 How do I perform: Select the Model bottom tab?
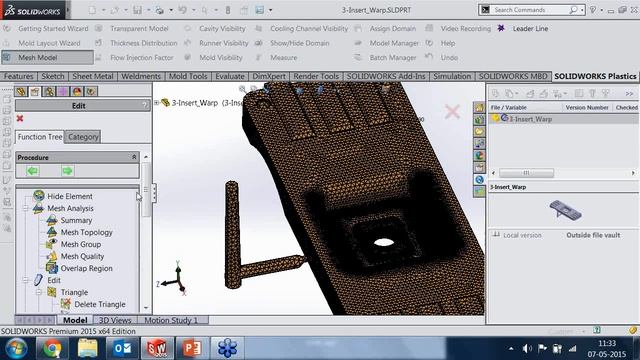point(75,320)
